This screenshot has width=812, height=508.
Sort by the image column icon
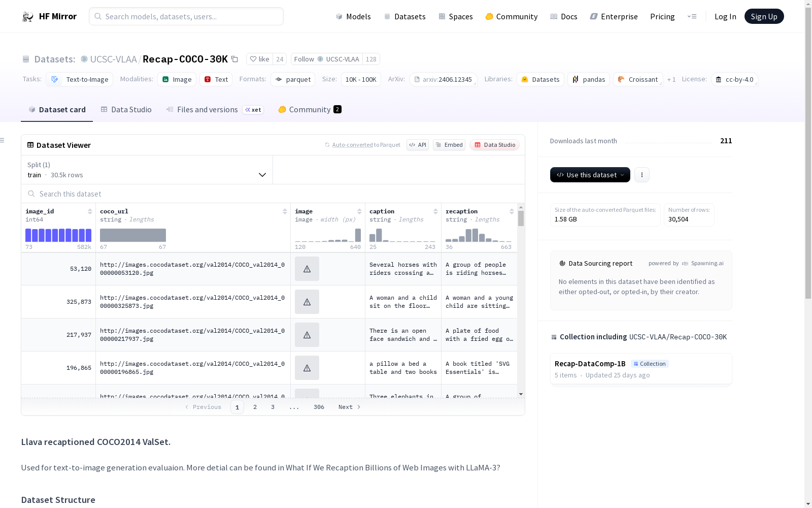click(359, 211)
